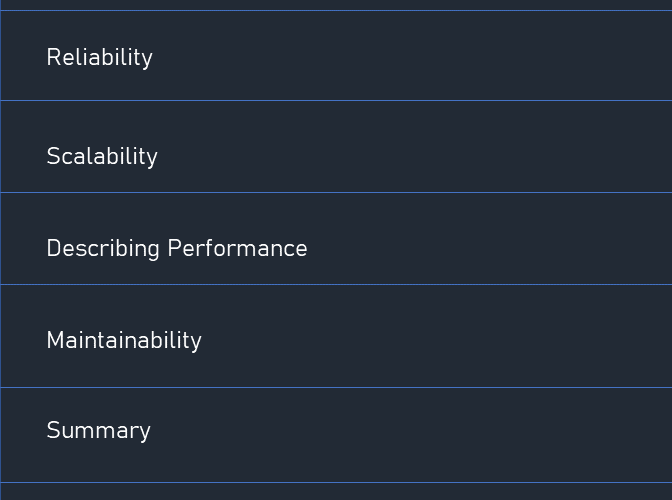This screenshot has width=672, height=500.
Task: Open the Reliability section
Action: [336, 56]
